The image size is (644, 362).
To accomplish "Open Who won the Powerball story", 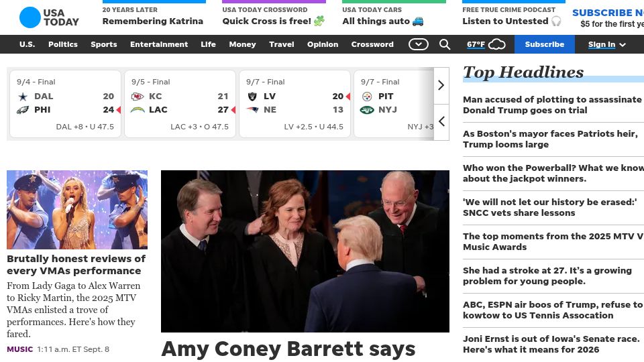I will pyautogui.click(x=553, y=173).
